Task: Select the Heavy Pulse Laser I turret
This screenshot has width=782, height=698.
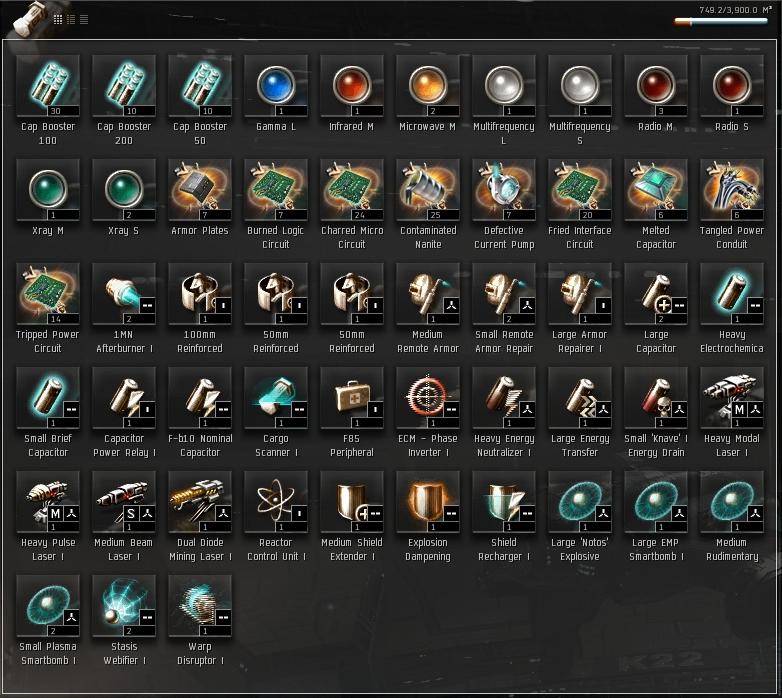Action: pyautogui.click(x=48, y=502)
